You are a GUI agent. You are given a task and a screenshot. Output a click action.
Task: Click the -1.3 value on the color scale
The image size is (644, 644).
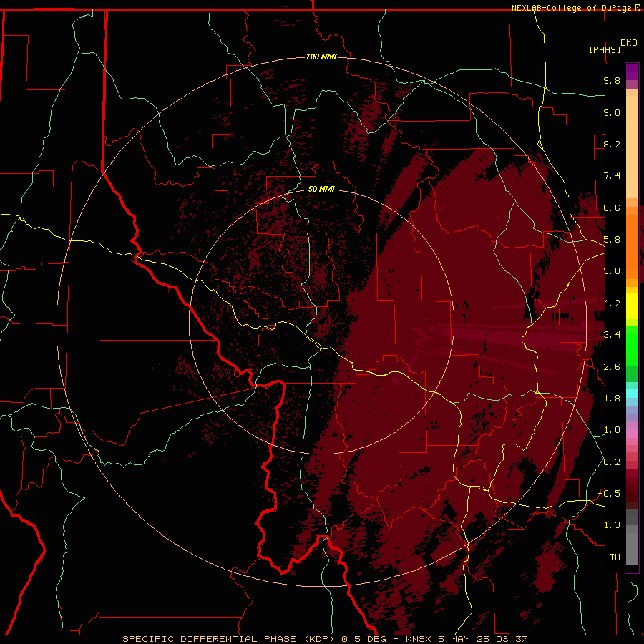tap(609, 525)
